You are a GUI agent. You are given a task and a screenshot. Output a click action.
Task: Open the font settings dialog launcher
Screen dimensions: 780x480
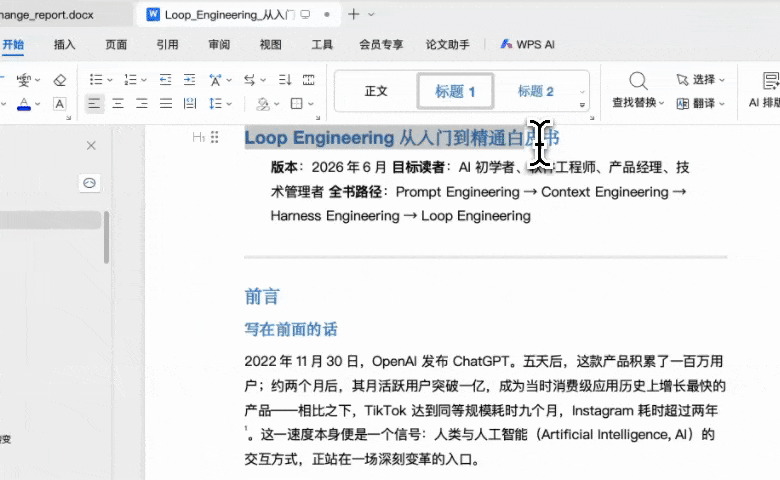point(69,118)
